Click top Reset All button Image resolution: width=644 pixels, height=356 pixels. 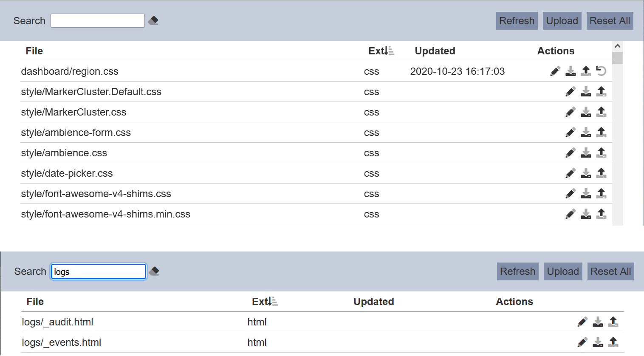pos(610,21)
